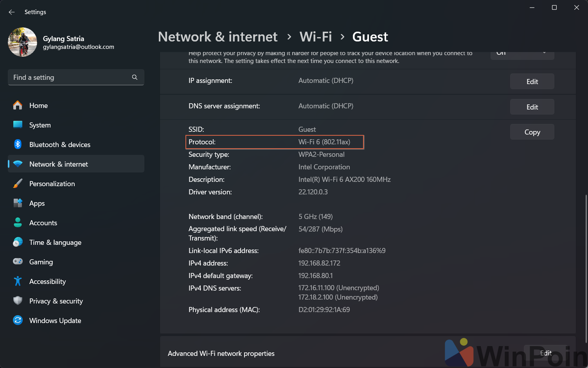
Task: Click the back arrow icon
Action: (12, 12)
